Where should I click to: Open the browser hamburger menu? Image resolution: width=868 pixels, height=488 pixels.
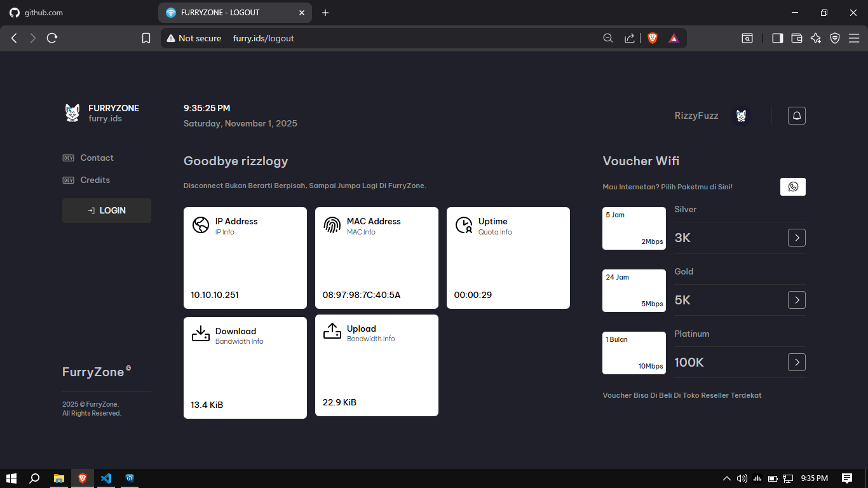pyautogui.click(x=855, y=38)
